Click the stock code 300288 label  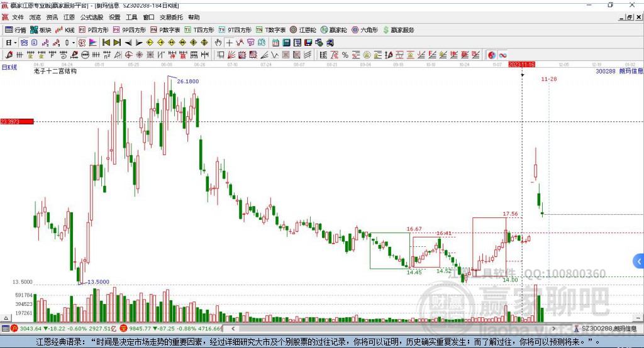606,72
